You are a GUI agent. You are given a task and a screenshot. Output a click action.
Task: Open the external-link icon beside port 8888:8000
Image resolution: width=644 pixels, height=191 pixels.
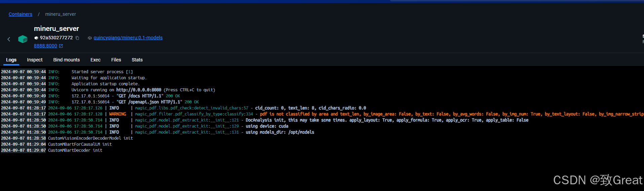[61, 46]
